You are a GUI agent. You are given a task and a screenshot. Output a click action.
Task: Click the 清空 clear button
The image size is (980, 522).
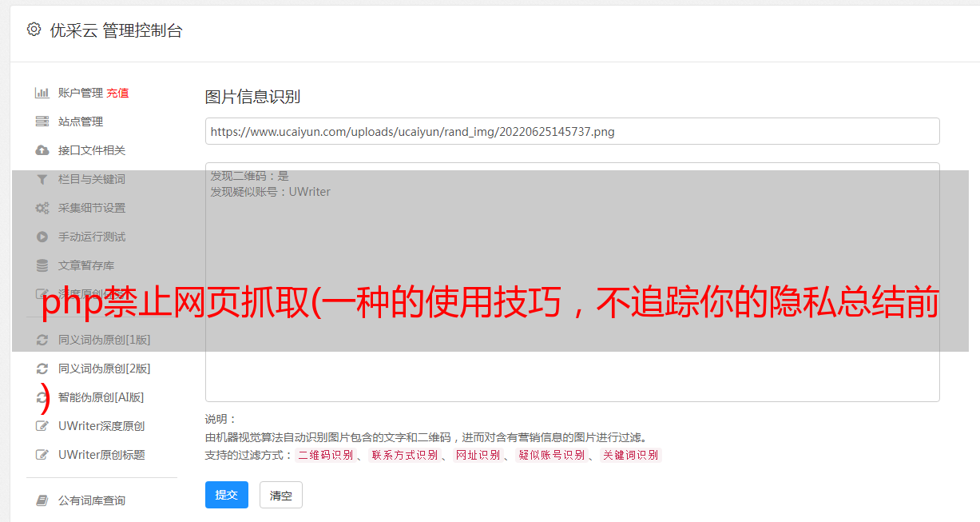click(x=281, y=495)
